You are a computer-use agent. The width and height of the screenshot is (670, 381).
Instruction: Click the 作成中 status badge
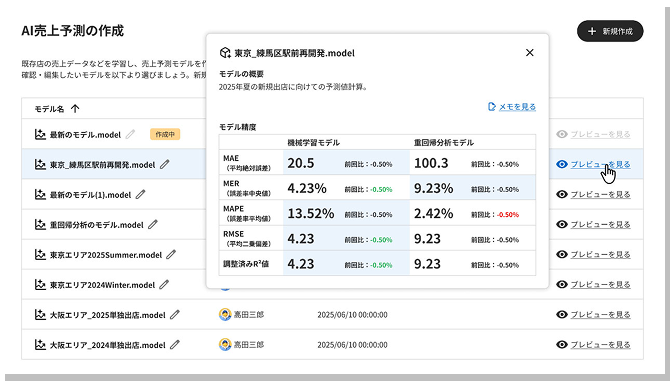[x=165, y=134]
